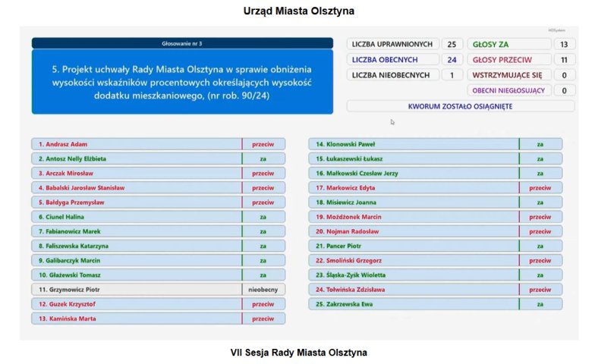Viewport: 595px width, 364px height.
Task: Select row '22. Smoliński Grzegorz'
Action: pos(436,261)
